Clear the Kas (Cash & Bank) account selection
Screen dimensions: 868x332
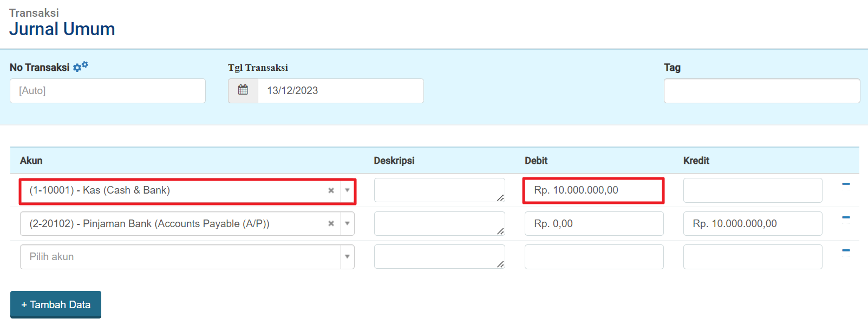pos(331,190)
